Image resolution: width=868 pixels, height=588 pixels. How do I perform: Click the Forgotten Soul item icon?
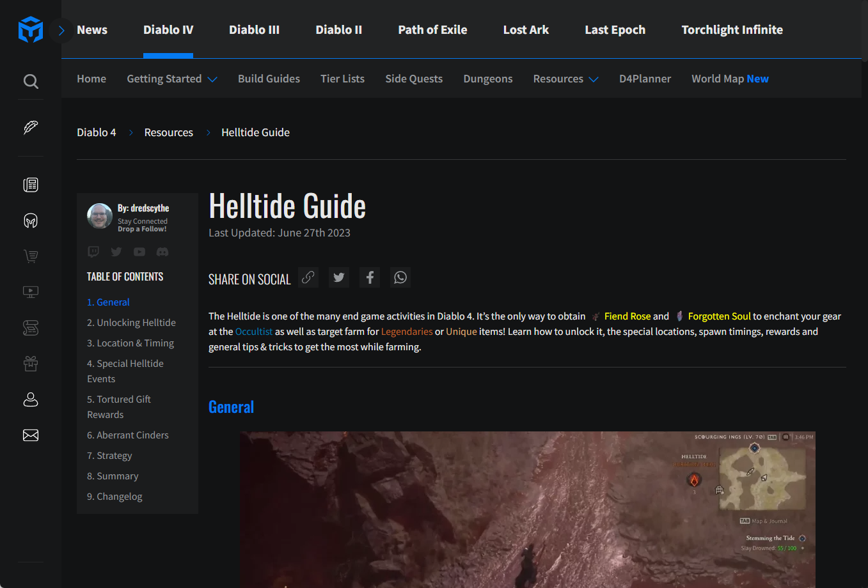point(679,316)
